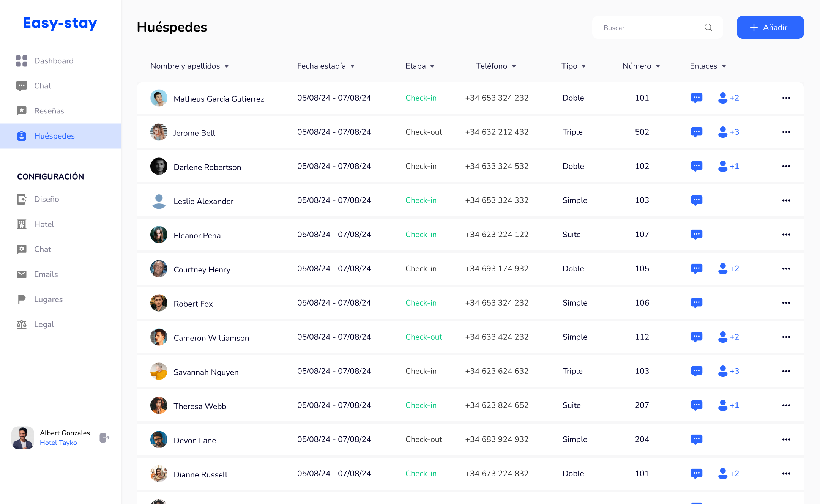Expand the Etapa column filter
The height and width of the screenshot is (504, 820).
pyautogui.click(x=432, y=66)
